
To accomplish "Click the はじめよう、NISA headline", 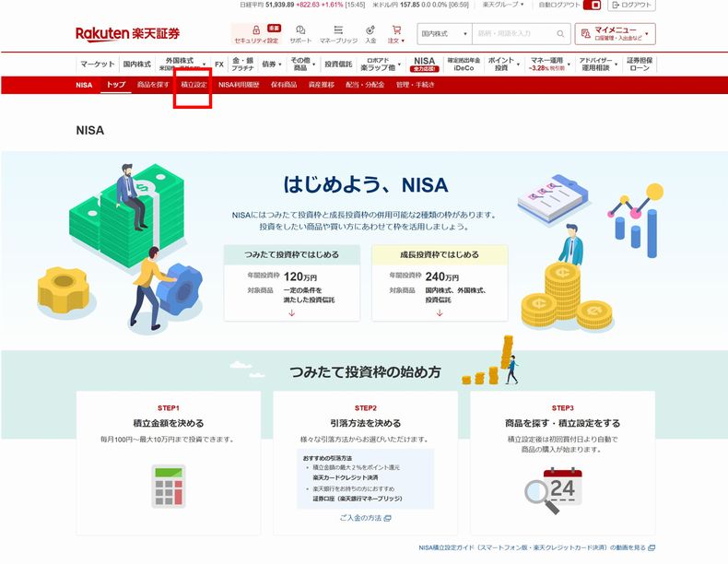I will tap(366, 184).
